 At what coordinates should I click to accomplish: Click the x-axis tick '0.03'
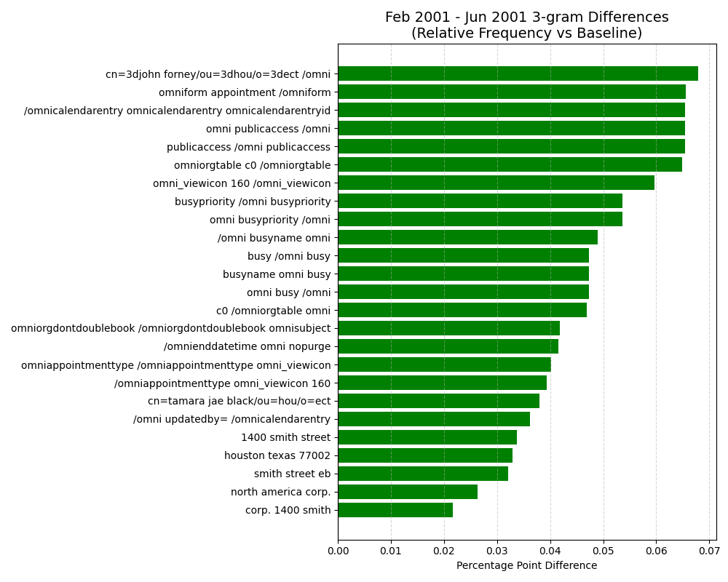[x=497, y=551]
